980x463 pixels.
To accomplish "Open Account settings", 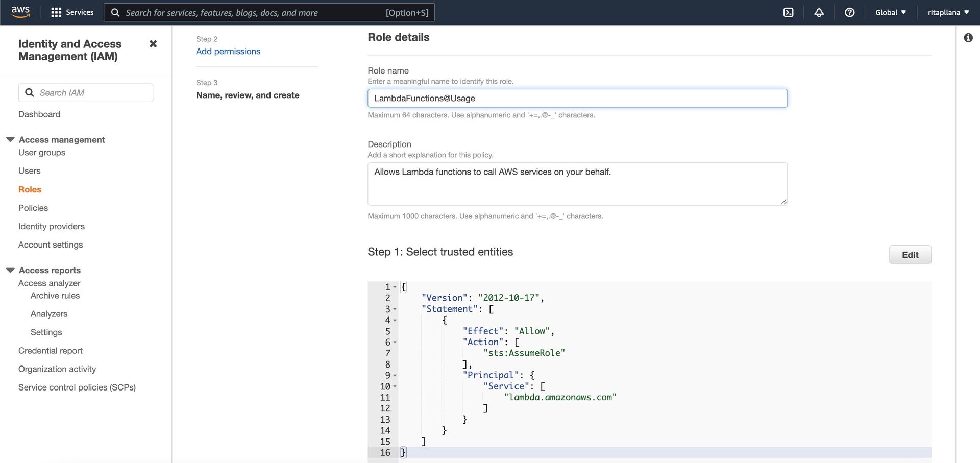I will (x=51, y=245).
